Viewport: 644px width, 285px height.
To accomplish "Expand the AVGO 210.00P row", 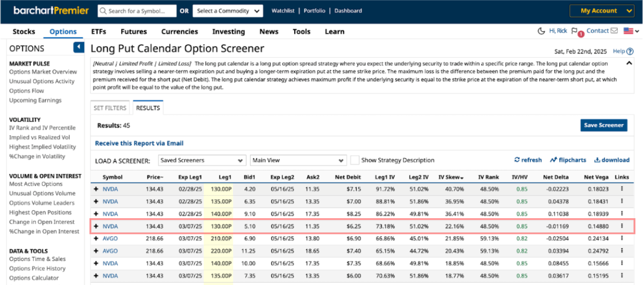I will [96, 238].
